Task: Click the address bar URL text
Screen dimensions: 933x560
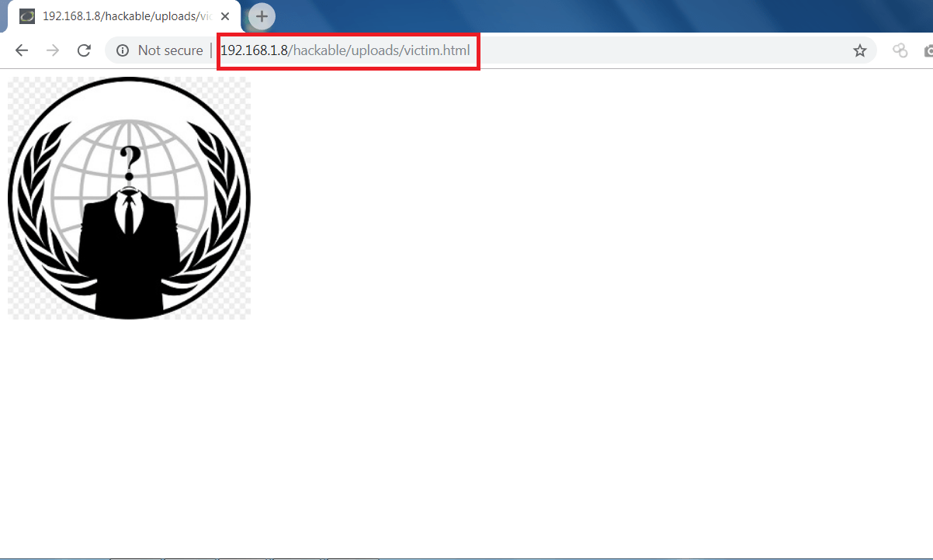Action: pos(345,50)
